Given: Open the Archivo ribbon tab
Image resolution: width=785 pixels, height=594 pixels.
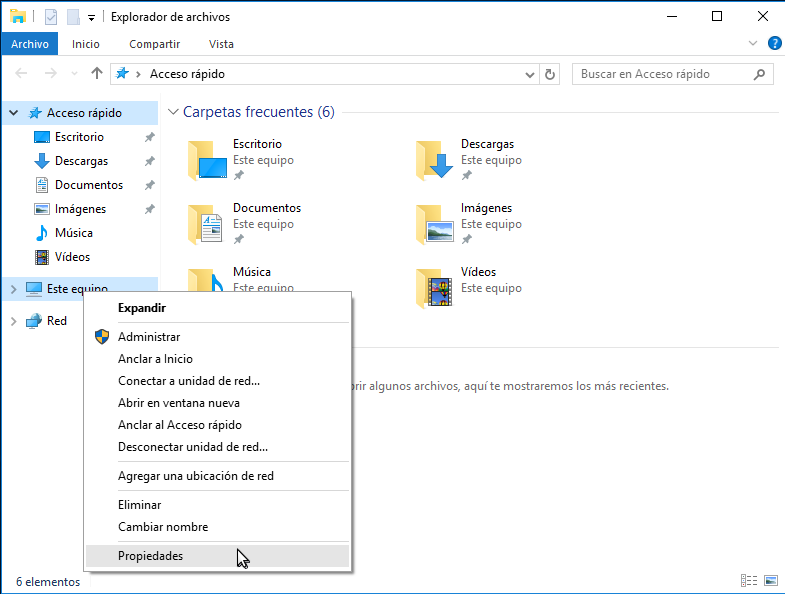Looking at the screenshot, I should tap(30, 44).
